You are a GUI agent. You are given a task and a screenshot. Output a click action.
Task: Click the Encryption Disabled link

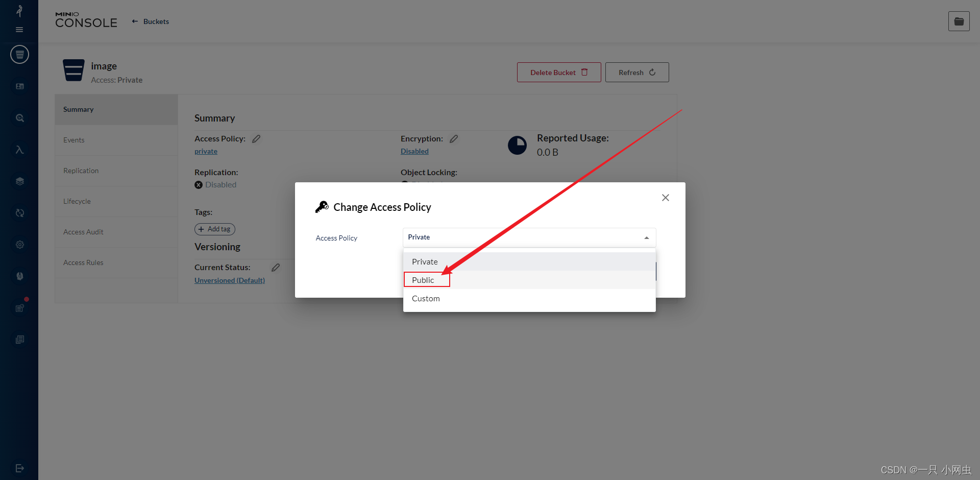point(414,152)
